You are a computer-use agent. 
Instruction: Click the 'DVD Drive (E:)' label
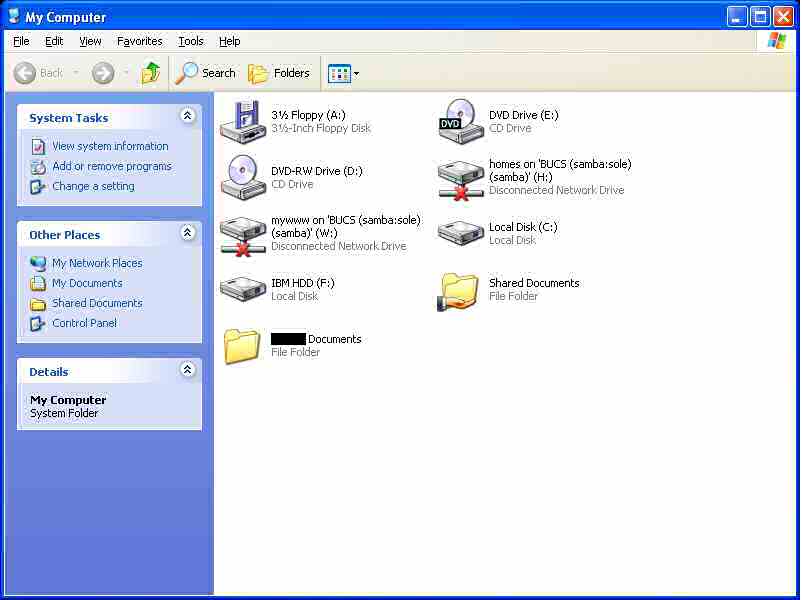click(524, 115)
